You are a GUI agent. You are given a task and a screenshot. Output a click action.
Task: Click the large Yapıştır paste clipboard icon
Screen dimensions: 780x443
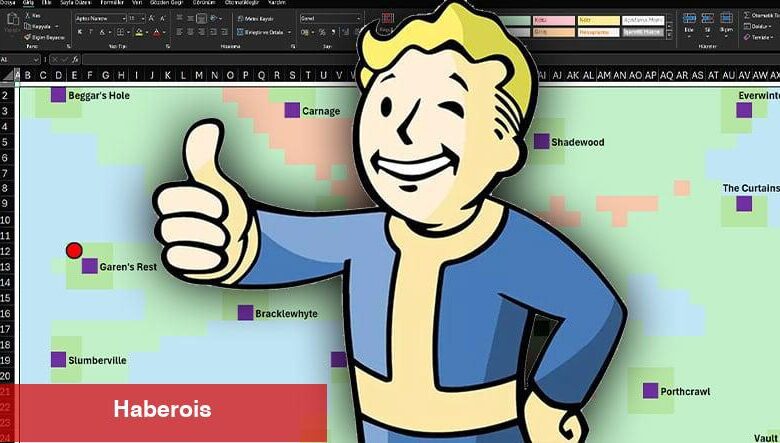pyautogui.click(x=13, y=19)
